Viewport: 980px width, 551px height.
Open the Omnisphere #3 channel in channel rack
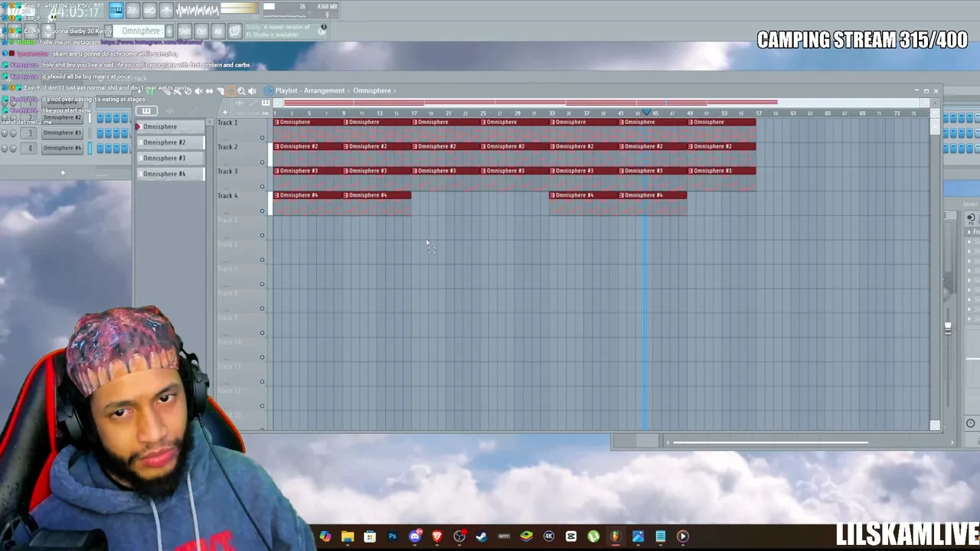(x=63, y=133)
